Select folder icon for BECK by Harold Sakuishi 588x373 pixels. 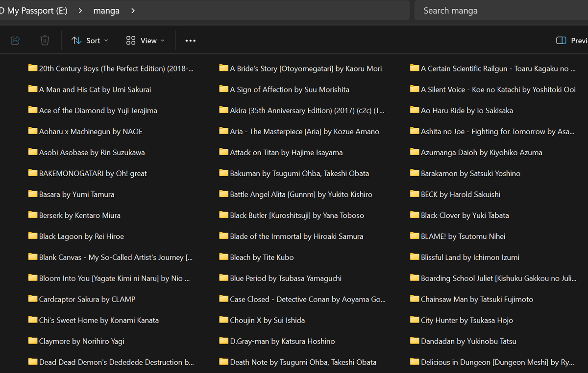pyautogui.click(x=415, y=194)
